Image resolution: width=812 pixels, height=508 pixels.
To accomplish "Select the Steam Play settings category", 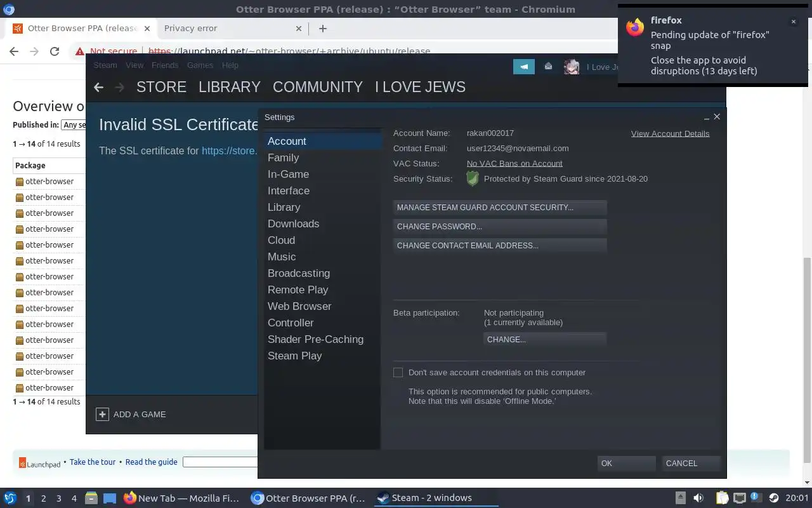I will pyautogui.click(x=323, y=356).
